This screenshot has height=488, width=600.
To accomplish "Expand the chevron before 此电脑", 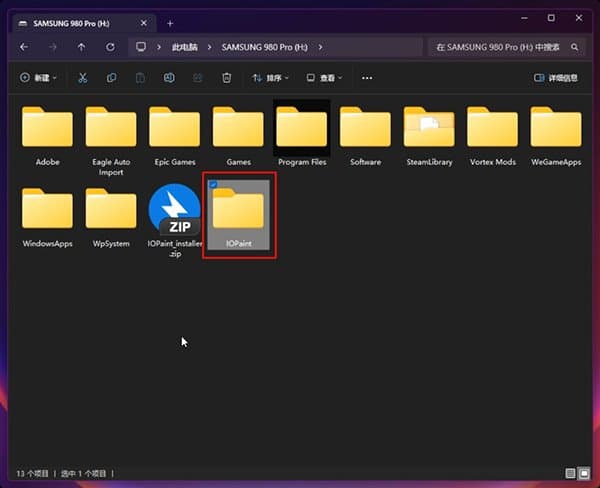I will [159, 47].
